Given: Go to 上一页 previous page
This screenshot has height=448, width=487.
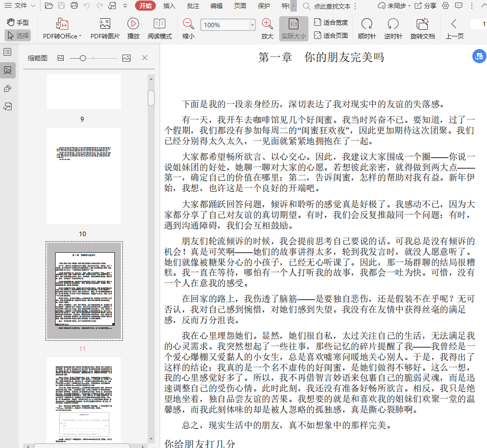Looking at the screenshot, I should click(455, 28).
